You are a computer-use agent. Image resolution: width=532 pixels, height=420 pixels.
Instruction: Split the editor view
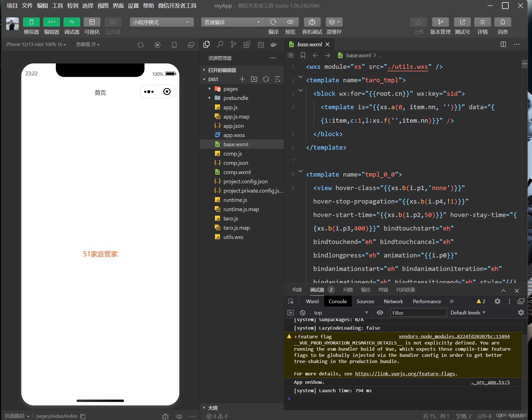503,44
